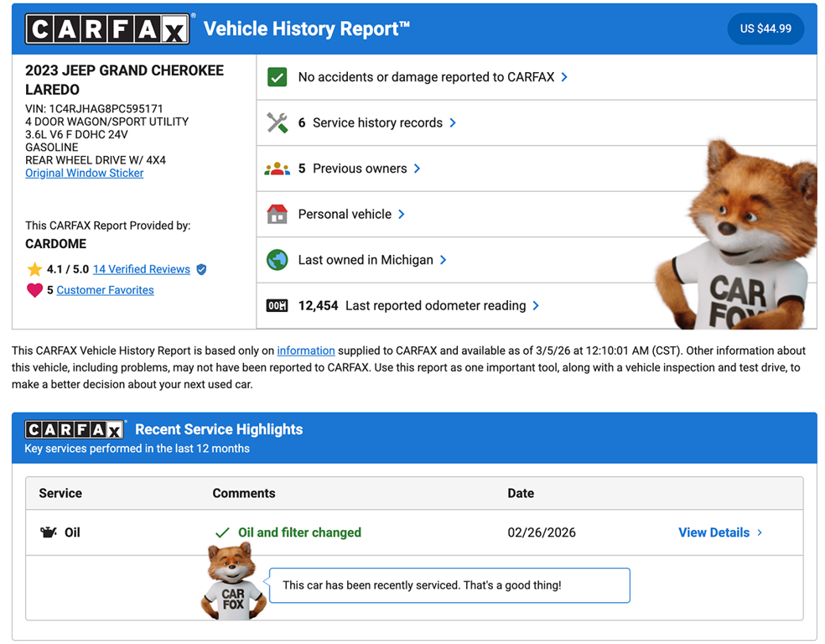The width and height of the screenshot is (825, 644).
Task: Expand the Last reported odometer reading chevron
Action: (x=536, y=306)
